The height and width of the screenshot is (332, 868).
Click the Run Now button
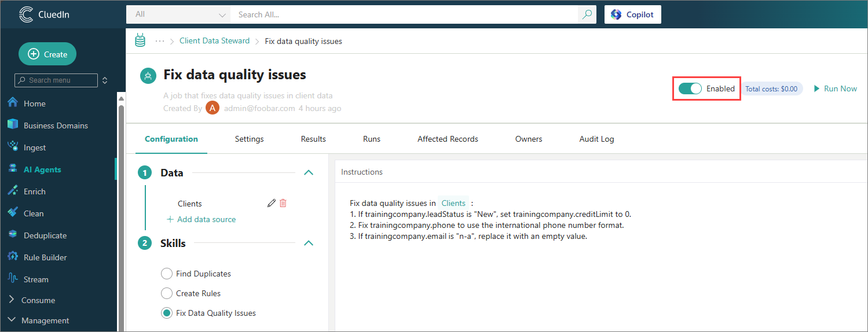tap(835, 88)
